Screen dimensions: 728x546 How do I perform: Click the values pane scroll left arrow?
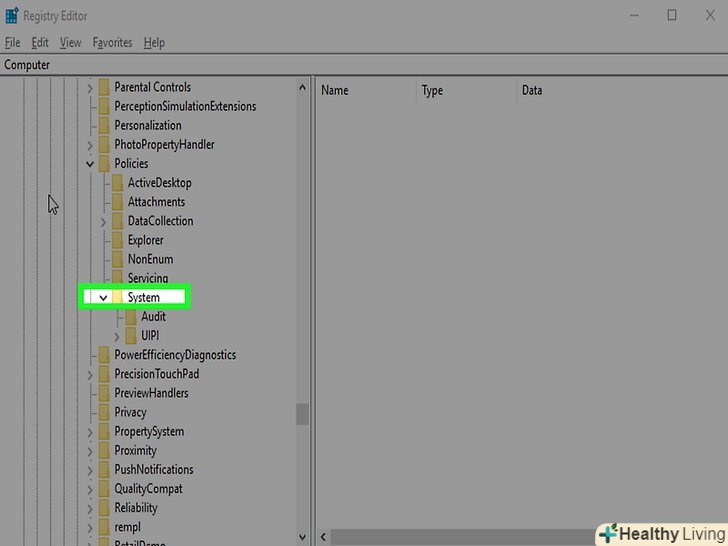coord(323,537)
